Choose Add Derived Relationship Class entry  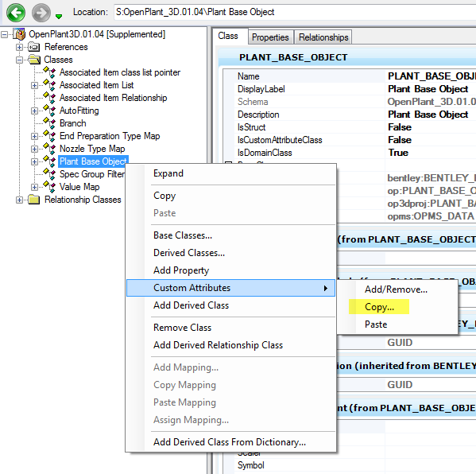click(x=230, y=345)
